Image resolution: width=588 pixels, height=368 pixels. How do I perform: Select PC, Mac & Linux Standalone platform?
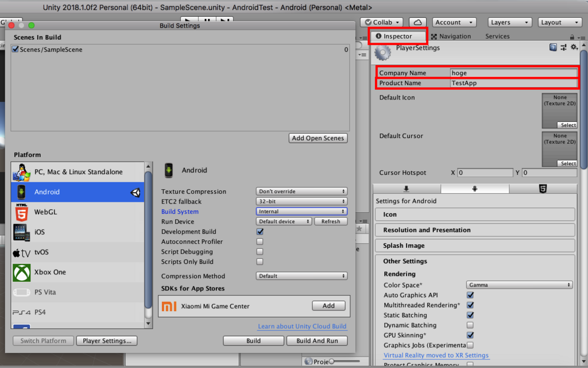tap(78, 172)
